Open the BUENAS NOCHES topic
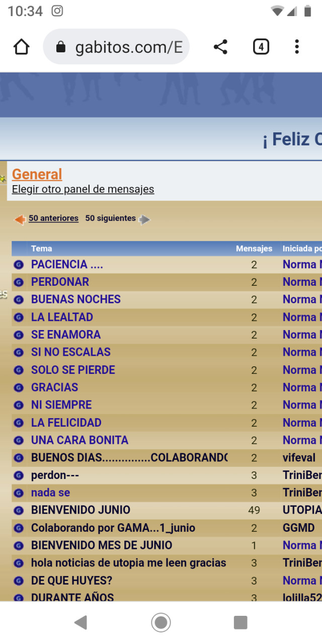 (x=76, y=299)
